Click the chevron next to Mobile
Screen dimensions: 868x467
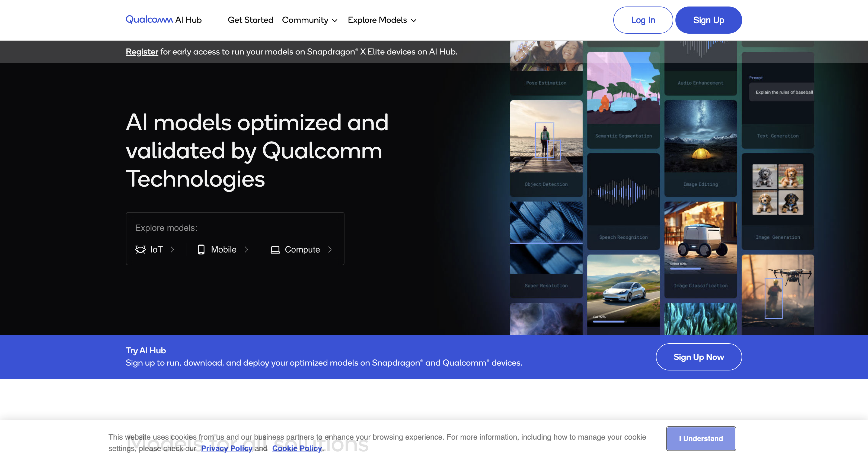[246, 249]
